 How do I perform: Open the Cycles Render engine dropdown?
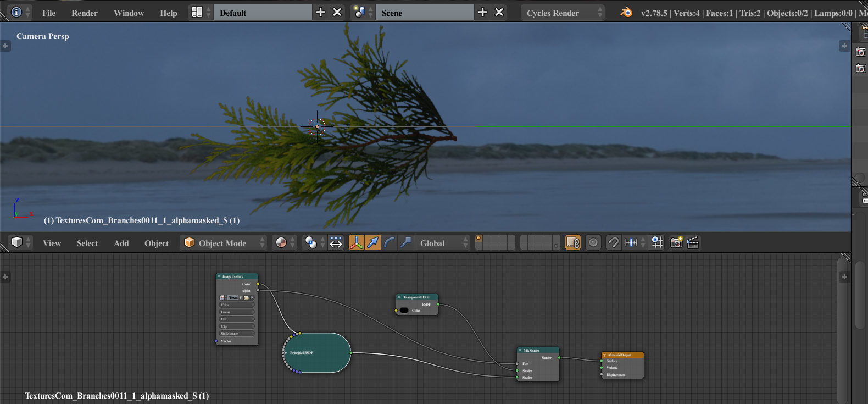tap(563, 12)
